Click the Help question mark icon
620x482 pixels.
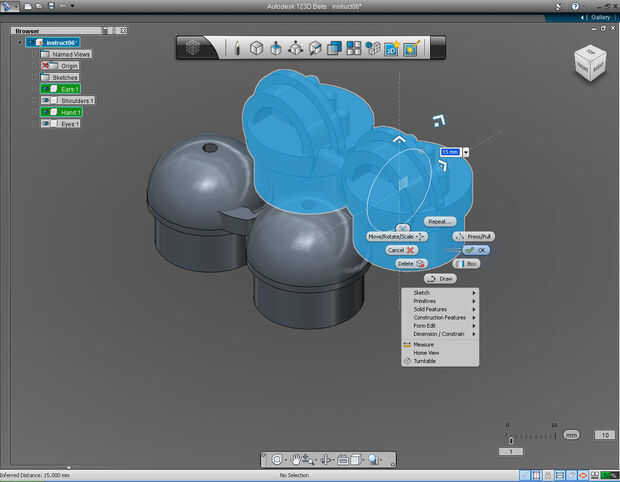[x=575, y=6]
